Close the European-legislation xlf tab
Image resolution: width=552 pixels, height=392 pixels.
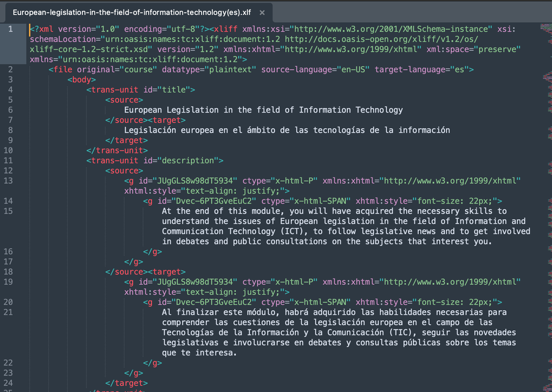click(262, 13)
